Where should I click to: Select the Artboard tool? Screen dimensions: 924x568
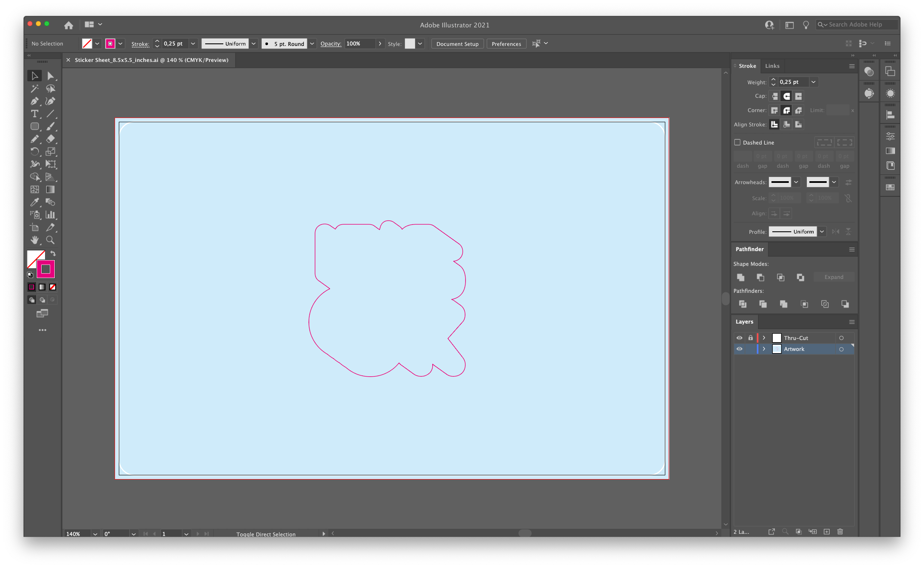point(35,228)
